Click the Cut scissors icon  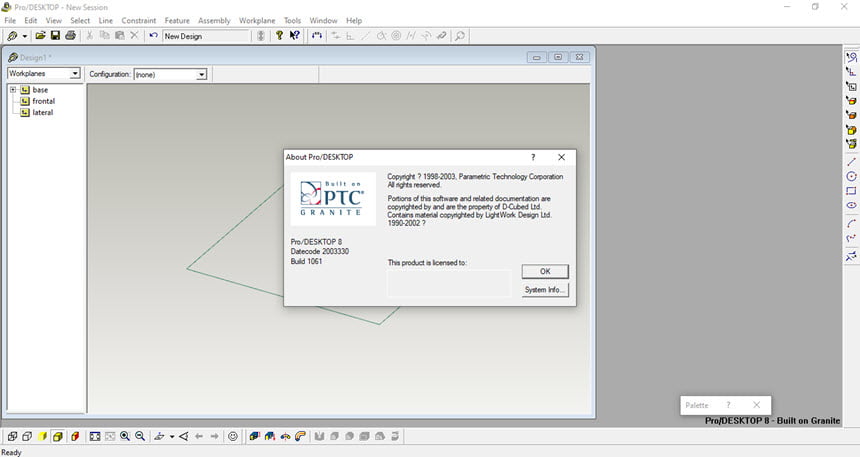(89, 36)
